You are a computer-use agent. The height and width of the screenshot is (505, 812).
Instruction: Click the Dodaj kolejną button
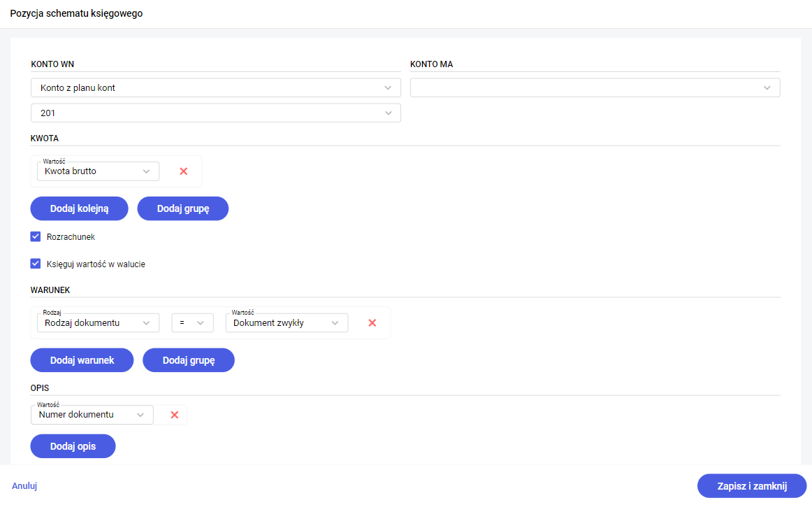(79, 208)
